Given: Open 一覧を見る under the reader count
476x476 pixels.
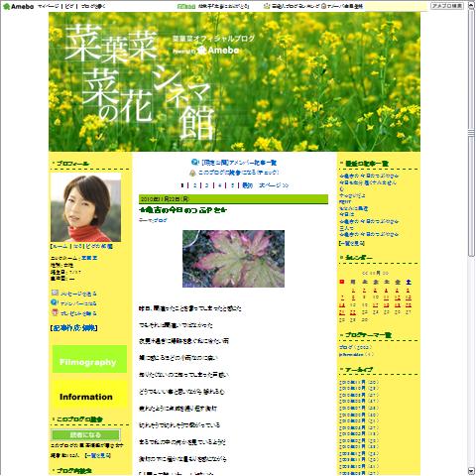Looking at the screenshot, I should [98, 455].
